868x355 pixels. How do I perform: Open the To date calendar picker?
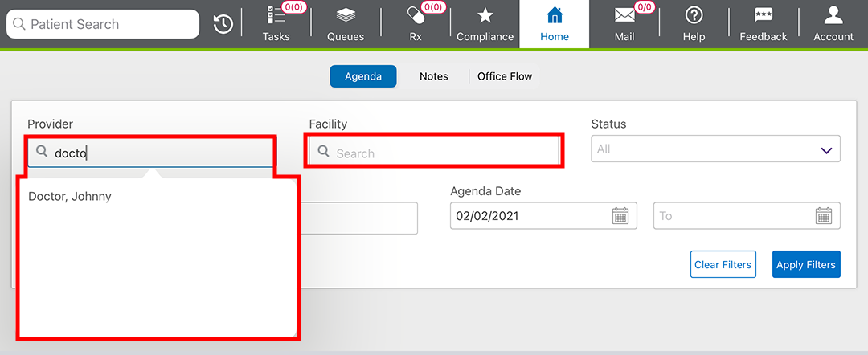(823, 215)
